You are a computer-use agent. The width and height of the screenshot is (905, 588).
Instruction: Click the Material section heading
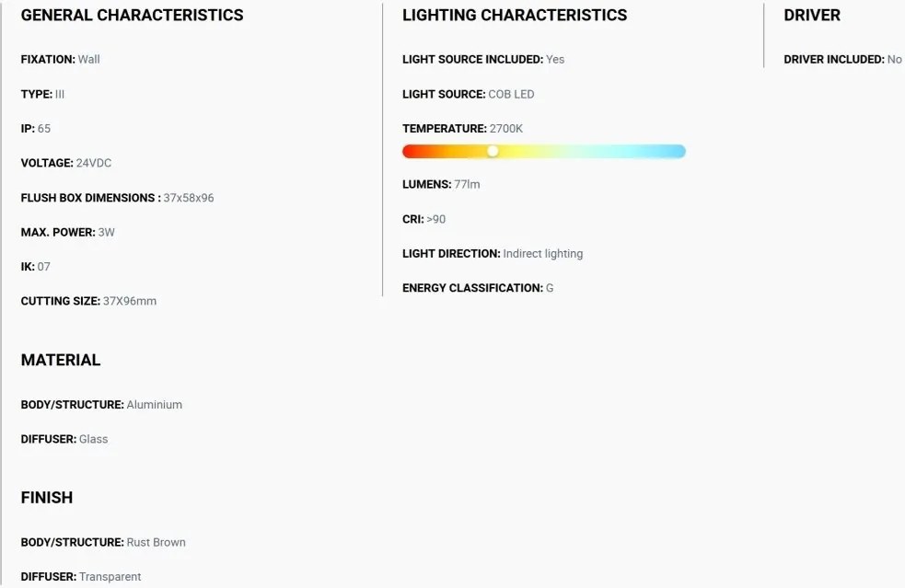tap(61, 360)
